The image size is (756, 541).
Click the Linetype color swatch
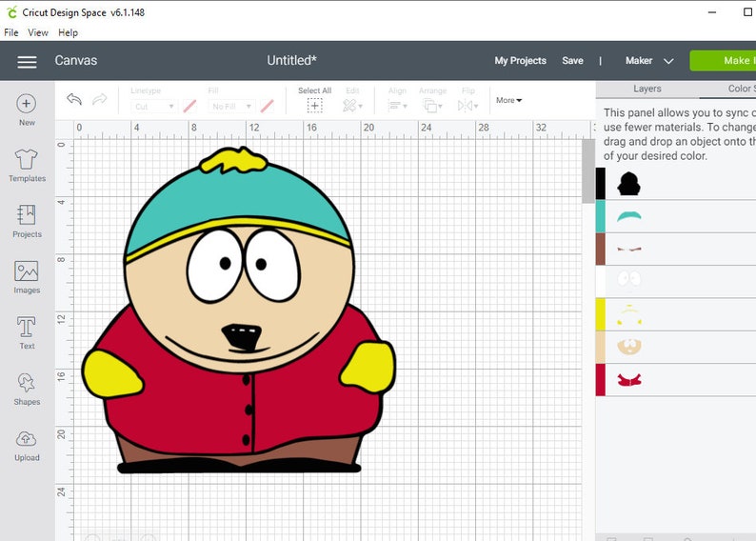point(190,106)
